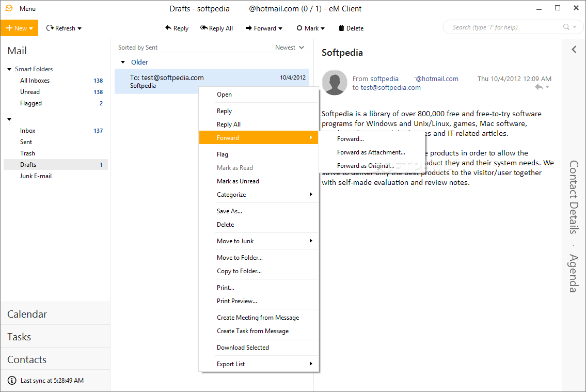Screen dimensions: 586x392
Task: Choose Forward as Original... in submenu
Action: tap(372, 166)
